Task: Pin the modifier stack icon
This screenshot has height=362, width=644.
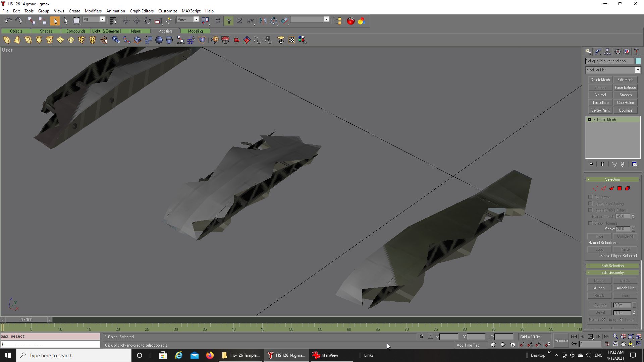Action: click(591, 164)
